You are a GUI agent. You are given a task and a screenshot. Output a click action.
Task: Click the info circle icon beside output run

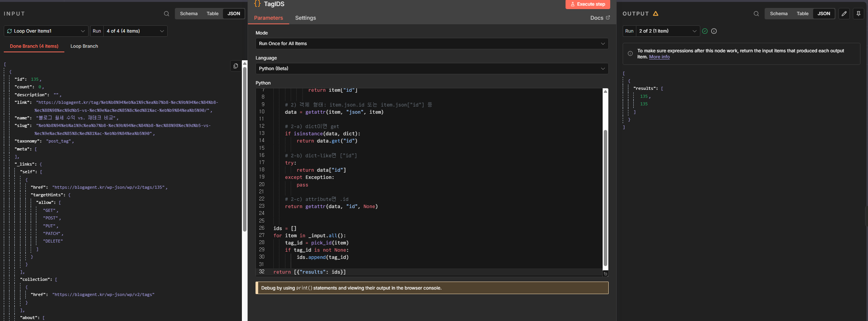714,31
